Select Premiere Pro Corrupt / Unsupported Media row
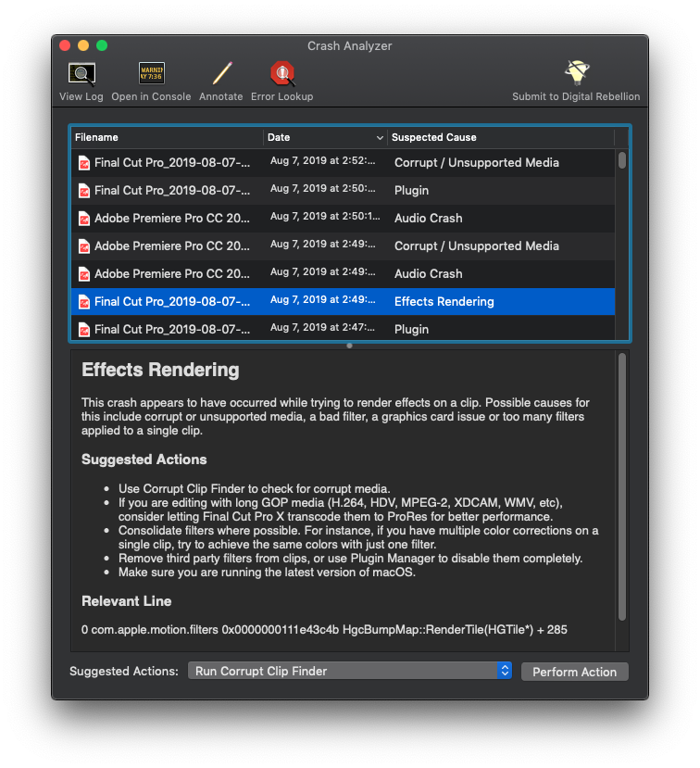The width and height of the screenshot is (700, 768). point(343,246)
